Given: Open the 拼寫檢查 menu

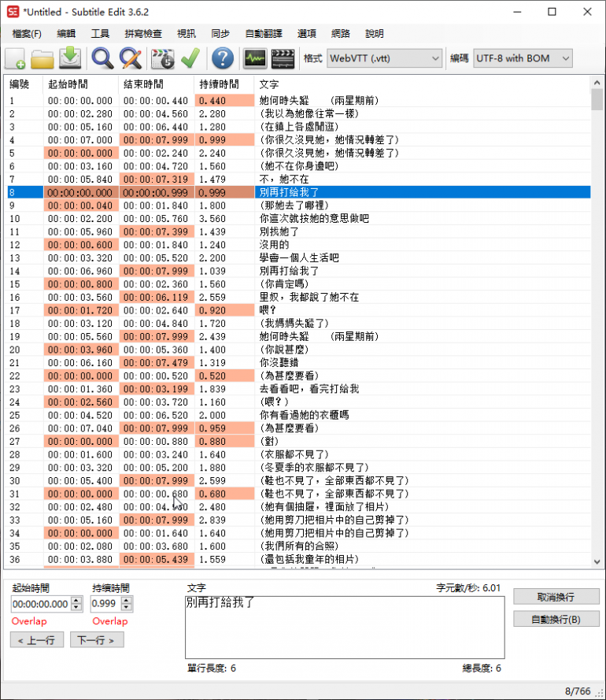Looking at the screenshot, I should pyautogui.click(x=143, y=34).
